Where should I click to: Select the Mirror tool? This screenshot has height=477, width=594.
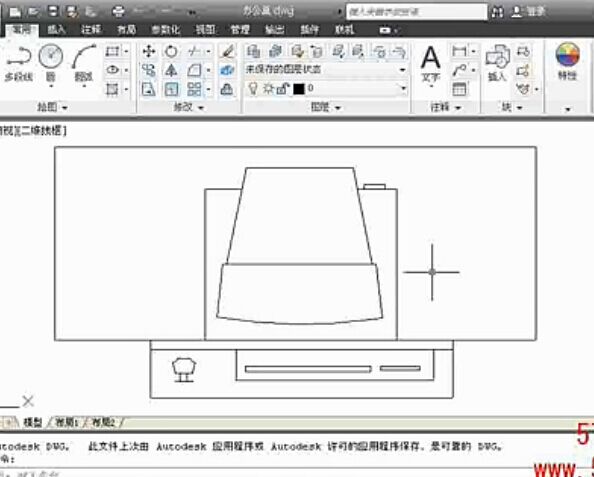[x=171, y=70]
